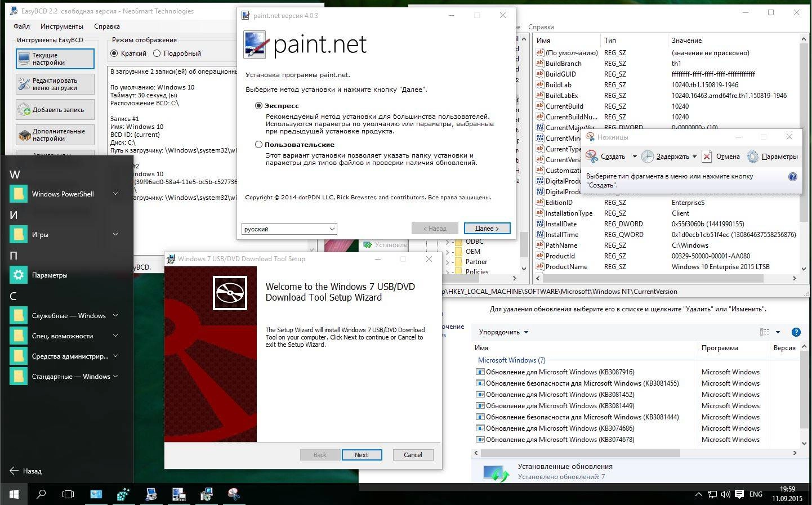Click Далее in paint.net installer
Screen dimensions: 812x505
pyautogui.click(x=487, y=229)
